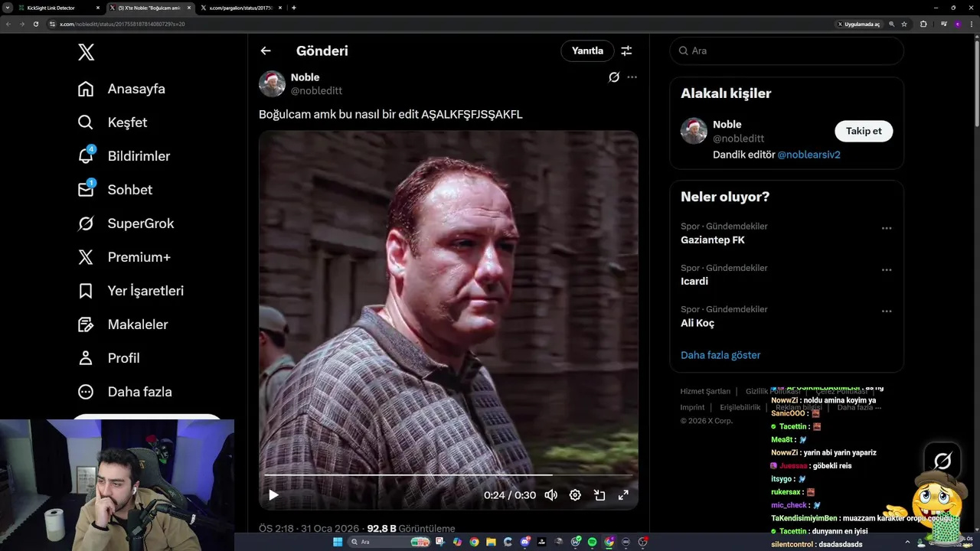Open Chrome profile avatar
Viewport: 980px width, 551px height.
click(956, 24)
